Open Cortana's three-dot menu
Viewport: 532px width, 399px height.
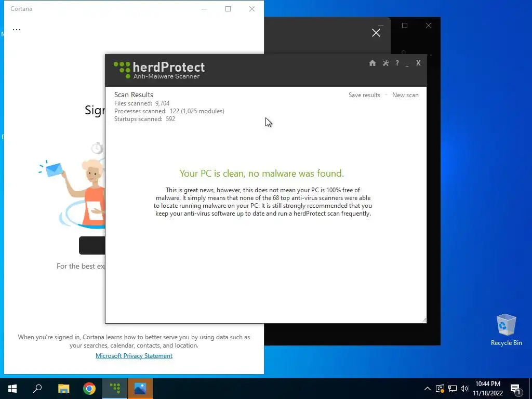click(17, 29)
